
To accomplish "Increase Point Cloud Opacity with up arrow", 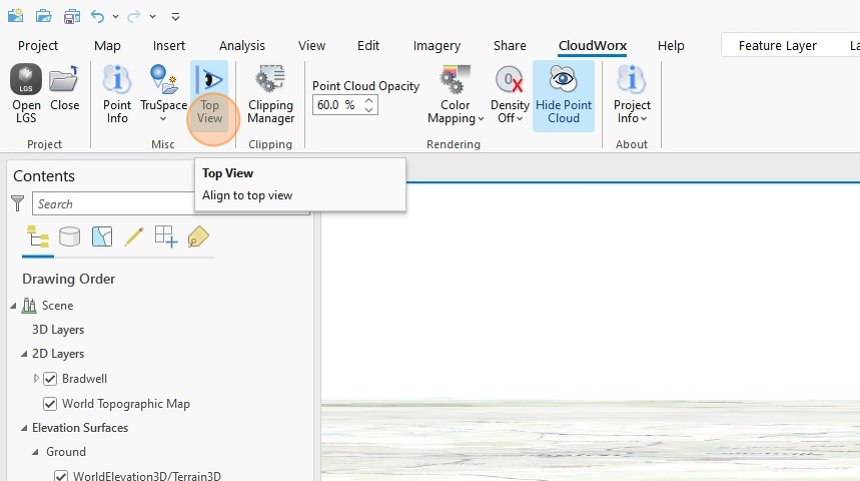I will [370, 100].
